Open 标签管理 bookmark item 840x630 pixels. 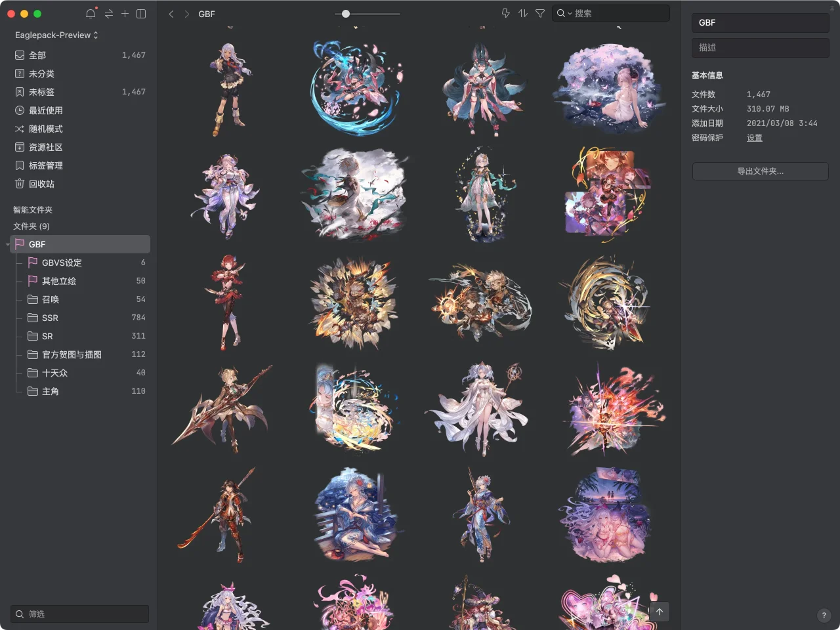coord(80,165)
